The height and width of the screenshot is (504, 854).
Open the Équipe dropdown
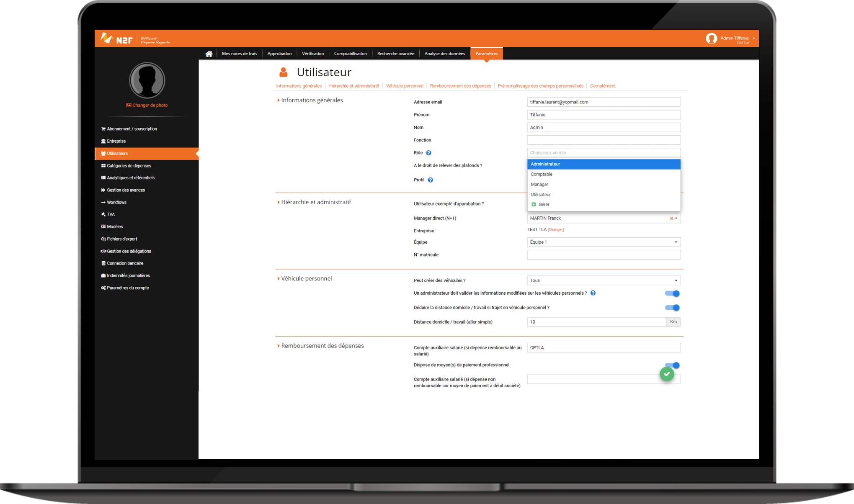click(603, 242)
